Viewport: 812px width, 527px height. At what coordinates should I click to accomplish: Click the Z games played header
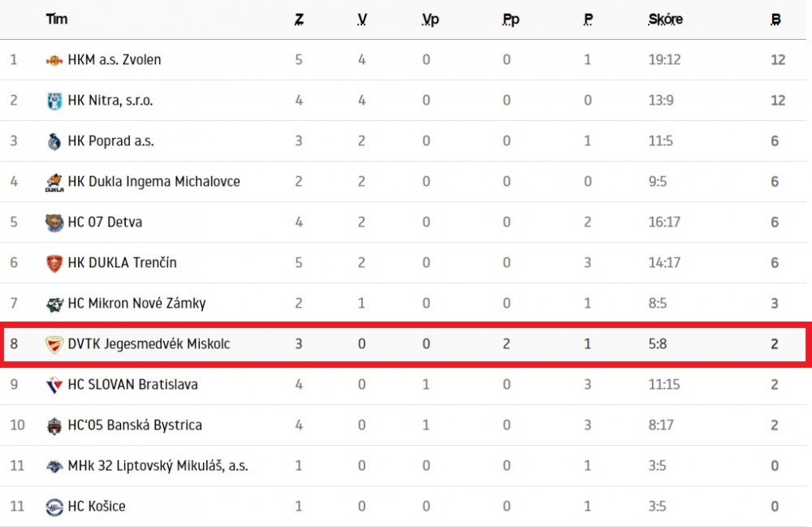(299, 19)
